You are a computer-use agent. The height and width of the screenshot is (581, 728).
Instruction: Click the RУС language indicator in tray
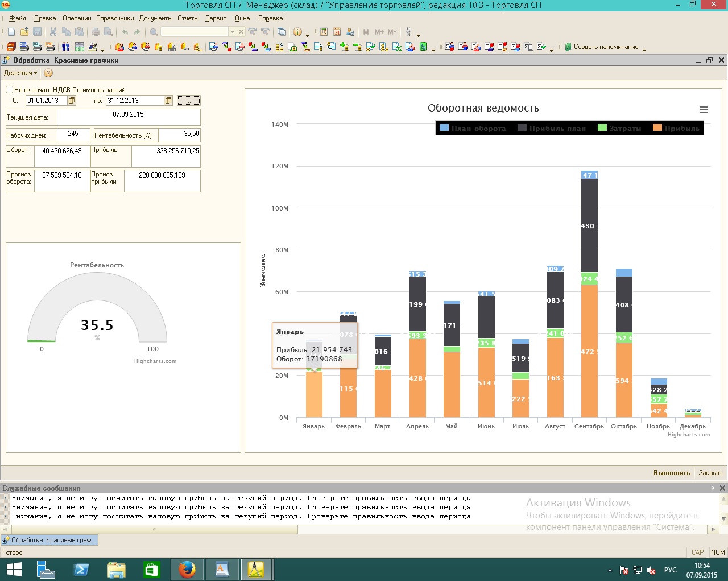[x=671, y=570]
